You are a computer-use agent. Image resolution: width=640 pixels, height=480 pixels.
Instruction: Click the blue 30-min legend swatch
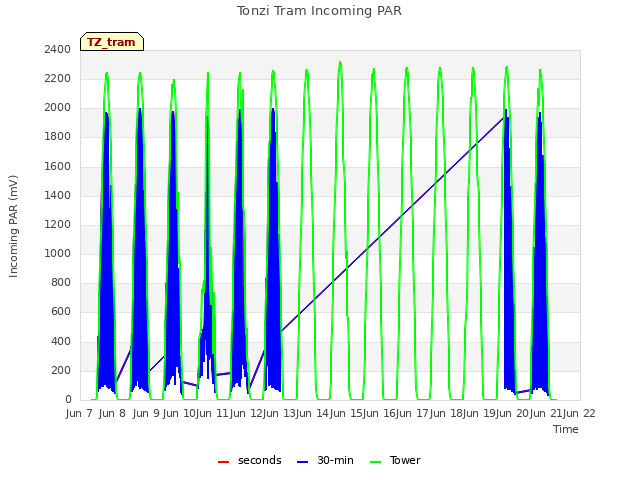point(302,462)
